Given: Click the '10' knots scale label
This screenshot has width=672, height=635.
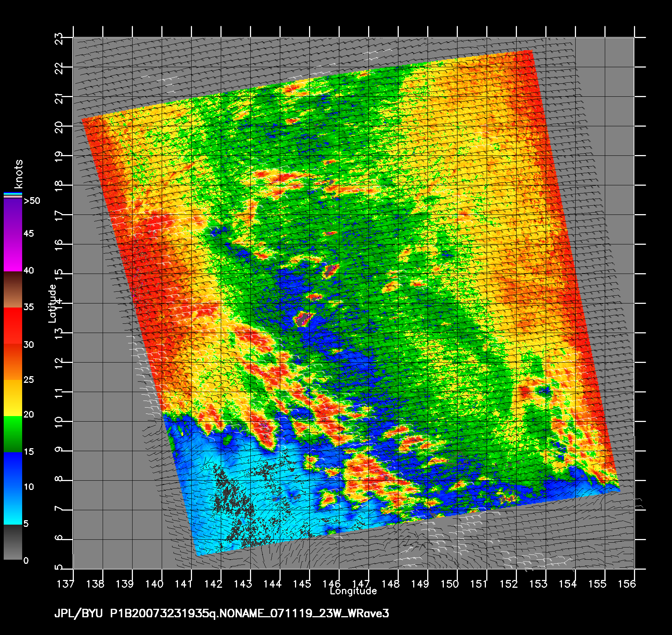Looking at the screenshot, I should [x=28, y=487].
